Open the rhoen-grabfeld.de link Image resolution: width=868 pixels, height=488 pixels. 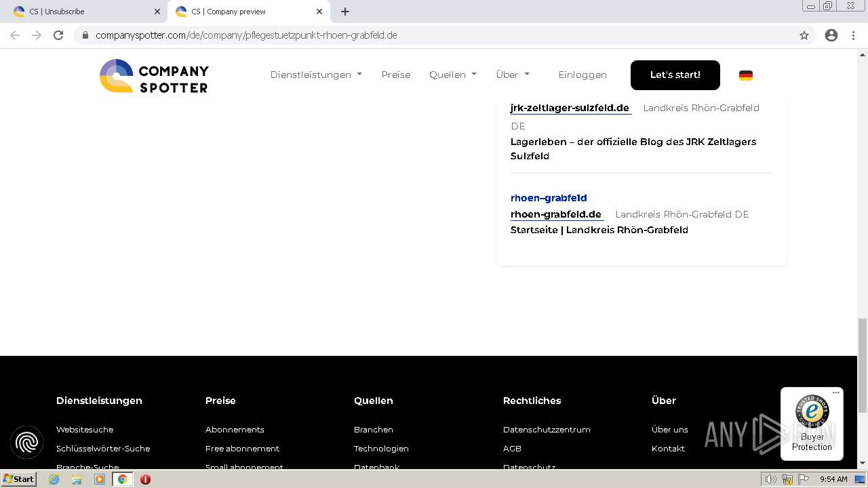(x=556, y=214)
